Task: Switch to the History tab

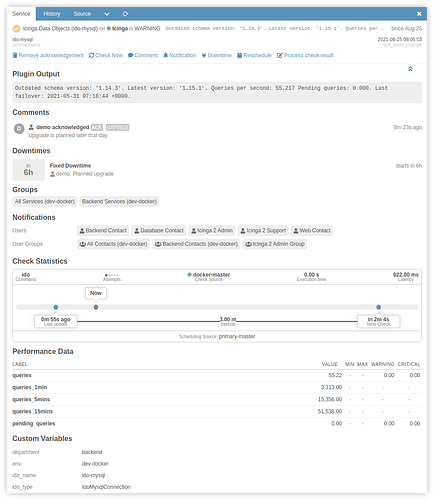Action: 52,14
